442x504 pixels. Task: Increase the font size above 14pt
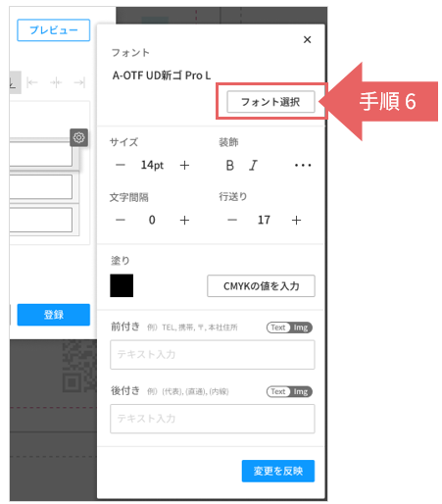pos(184,165)
